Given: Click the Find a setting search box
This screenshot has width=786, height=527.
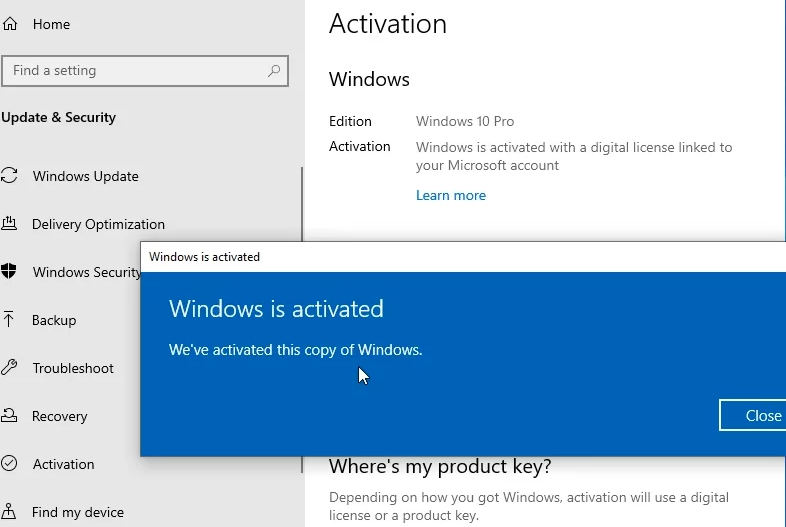Looking at the screenshot, I should (x=145, y=71).
